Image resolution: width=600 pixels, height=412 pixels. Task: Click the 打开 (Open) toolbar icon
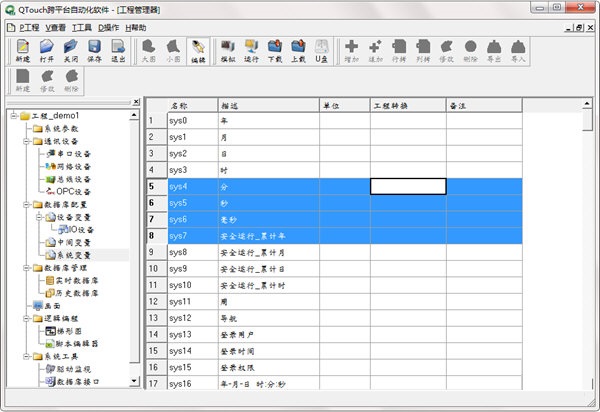pos(46,50)
